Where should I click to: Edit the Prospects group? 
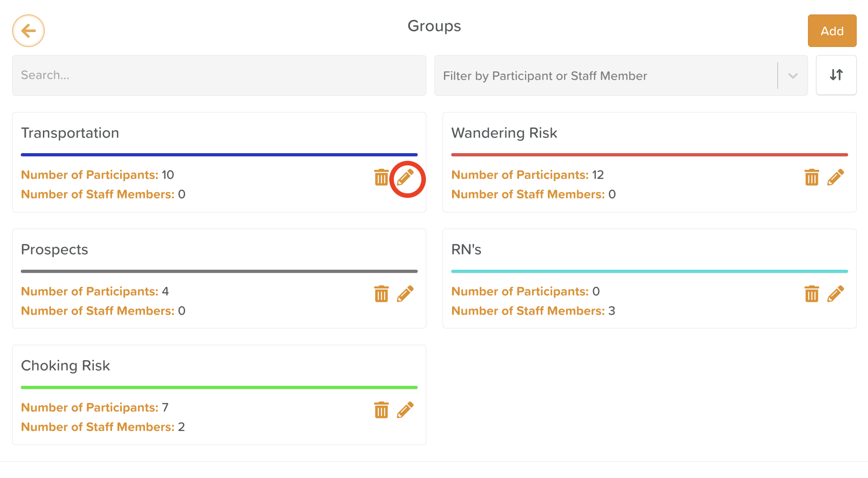coord(406,294)
